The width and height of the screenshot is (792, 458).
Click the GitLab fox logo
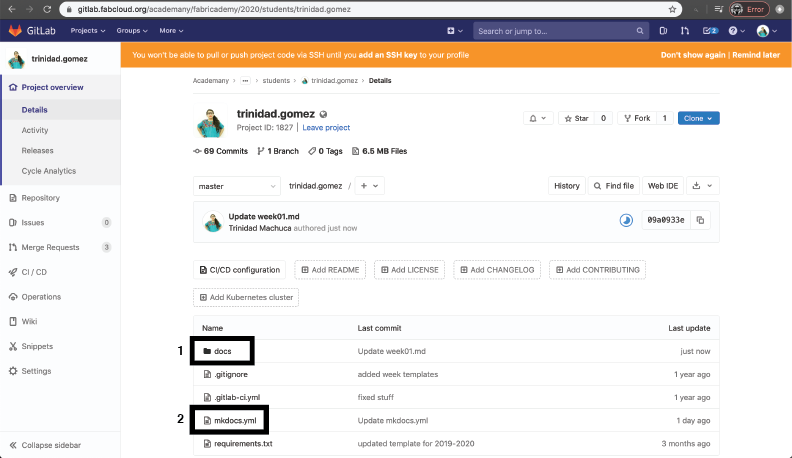tap(15, 30)
